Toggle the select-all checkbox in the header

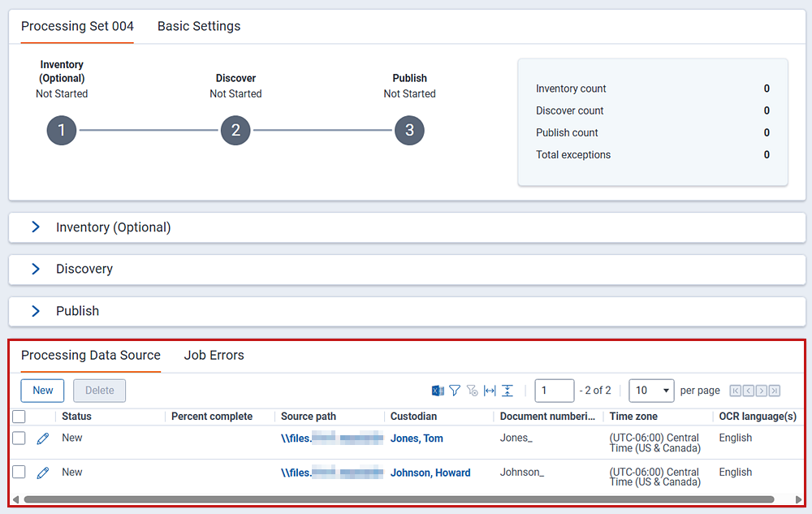click(x=21, y=416)
